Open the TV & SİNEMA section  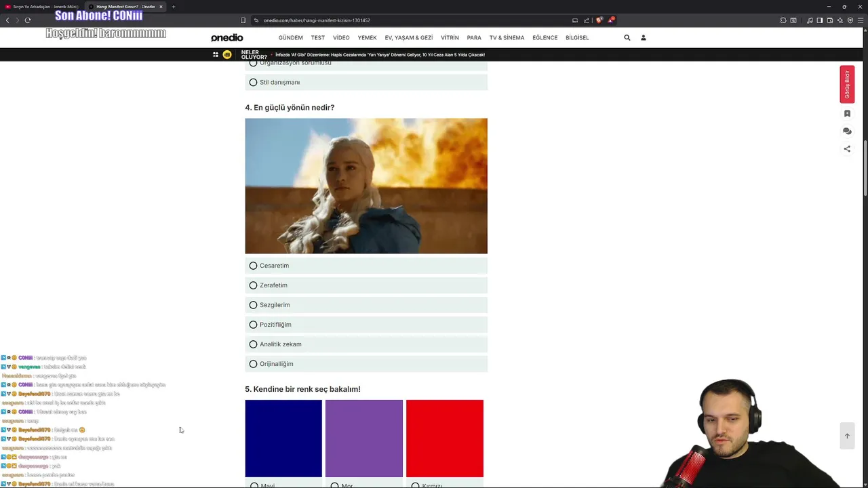pos(507,38)
